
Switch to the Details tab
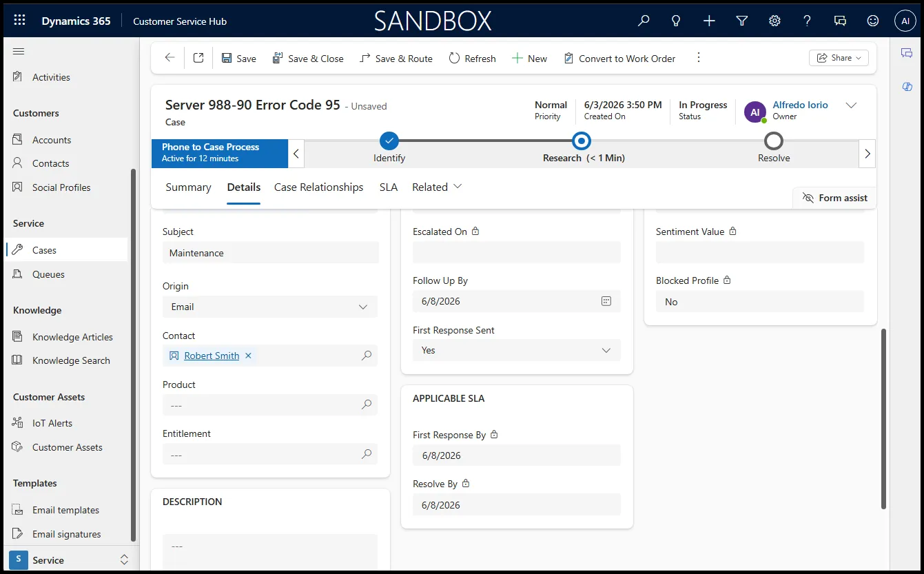coord(244,187)
